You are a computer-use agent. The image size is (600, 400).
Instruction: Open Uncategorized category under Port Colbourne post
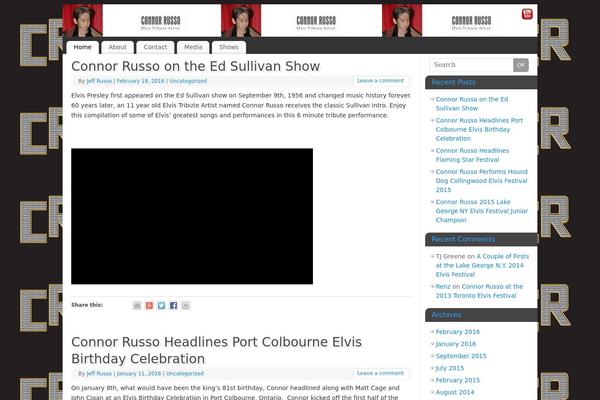click(184, 374)
